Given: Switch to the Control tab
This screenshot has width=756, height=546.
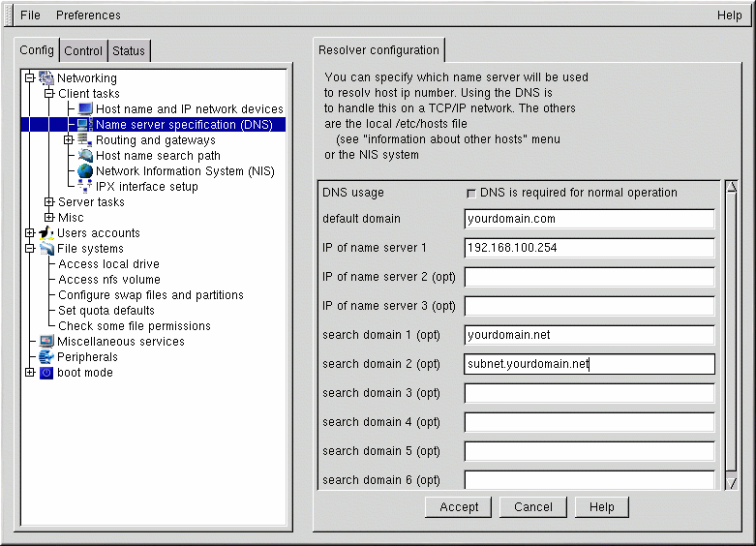Looking at the screenshot, I should point(83,51).
